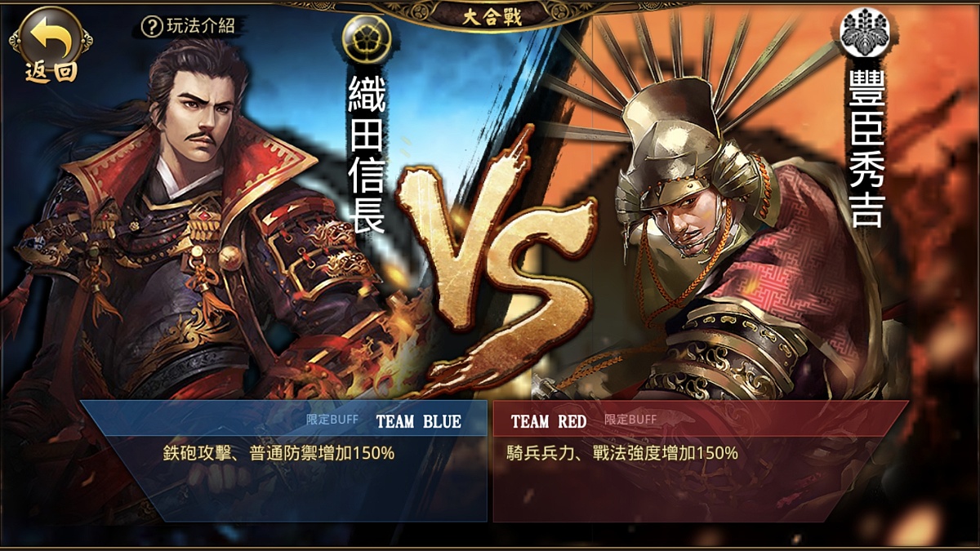This screenshot has width=980, height=551.
Task: Tap the 返回 back label
Action: (x=51, y=72)
